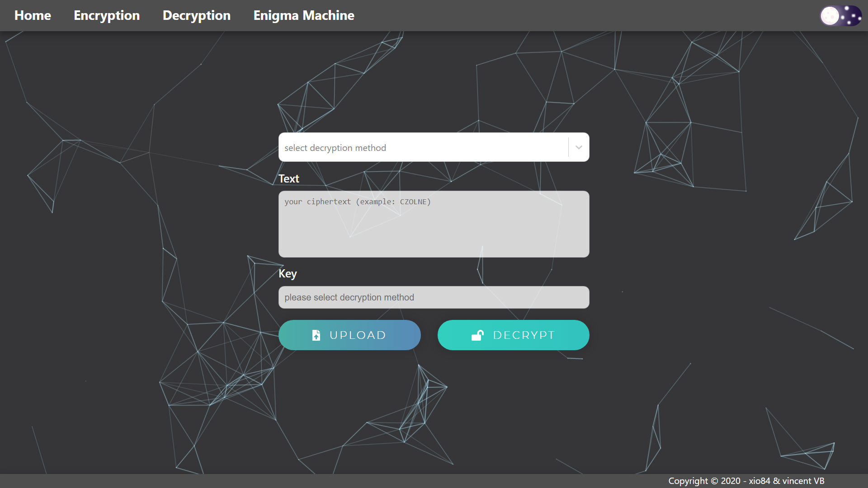Click the ciphertext input text field
Screen dimensions: 868x488
tap(434, 224)
